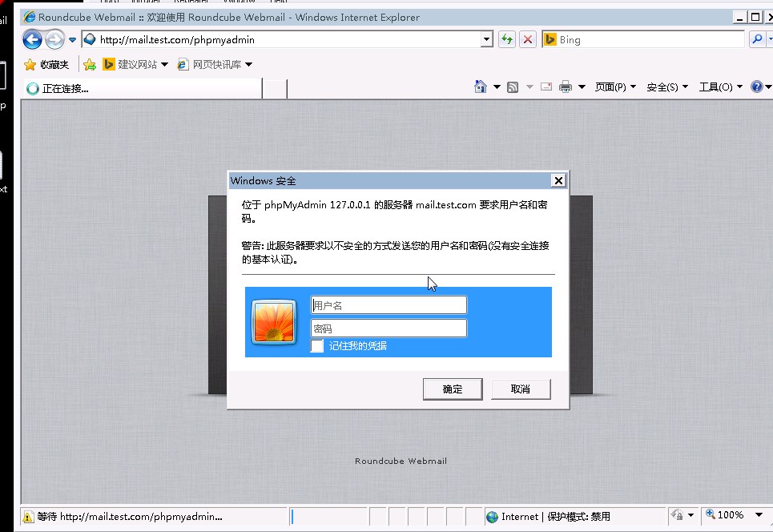Click the Home house icon
Image resolution: width=773 pixels, height=532 pixels.
480,87
